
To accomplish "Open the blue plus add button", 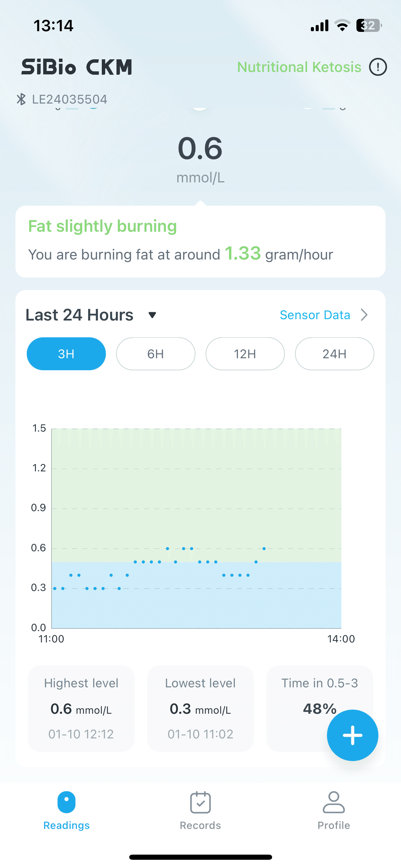I will [352, 735].
